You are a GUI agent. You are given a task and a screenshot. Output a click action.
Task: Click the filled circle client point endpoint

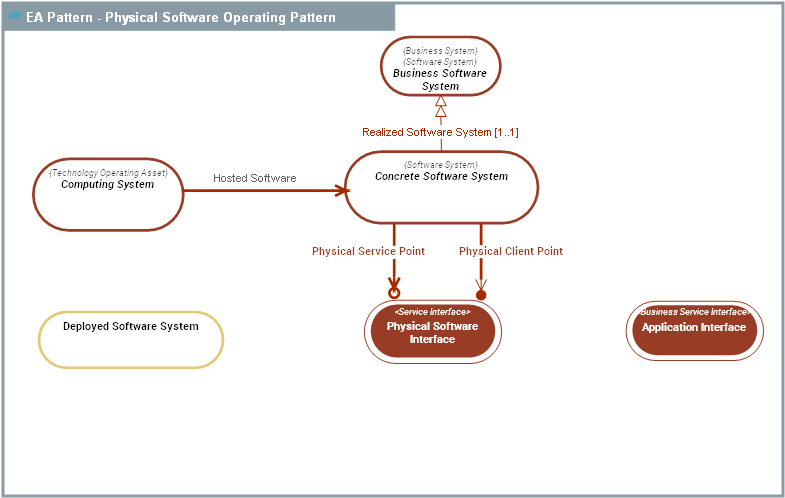point(481,294)
